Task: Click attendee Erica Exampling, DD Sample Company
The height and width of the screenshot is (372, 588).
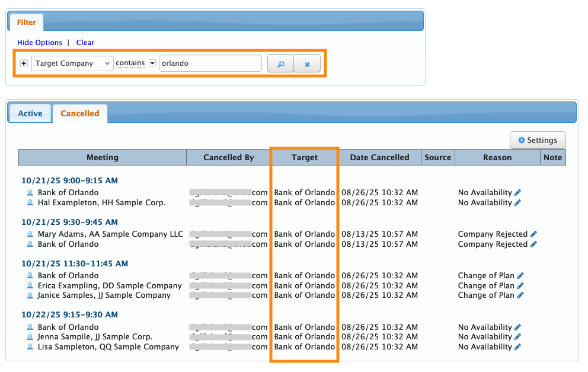Action: (110, 285)
